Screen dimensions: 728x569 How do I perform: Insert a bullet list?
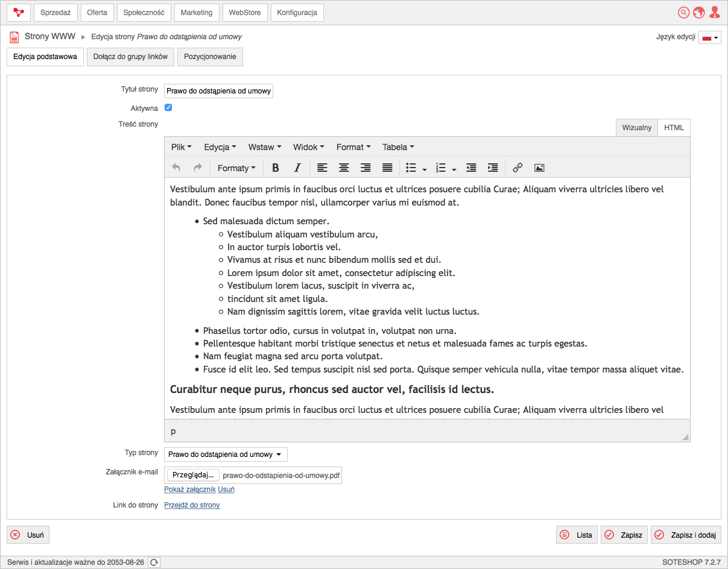point(411,168)
